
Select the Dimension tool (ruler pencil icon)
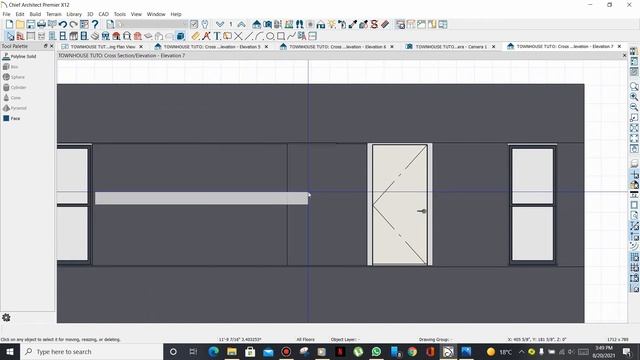click(x=196, y=36)
